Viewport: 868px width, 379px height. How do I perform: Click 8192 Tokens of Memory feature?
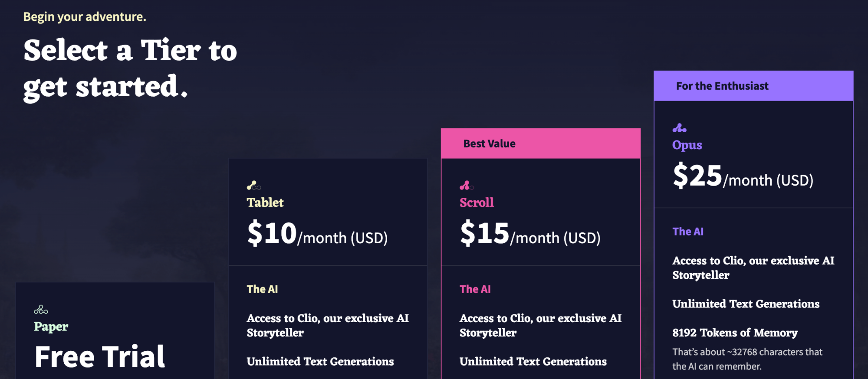[x=735, y=333]
